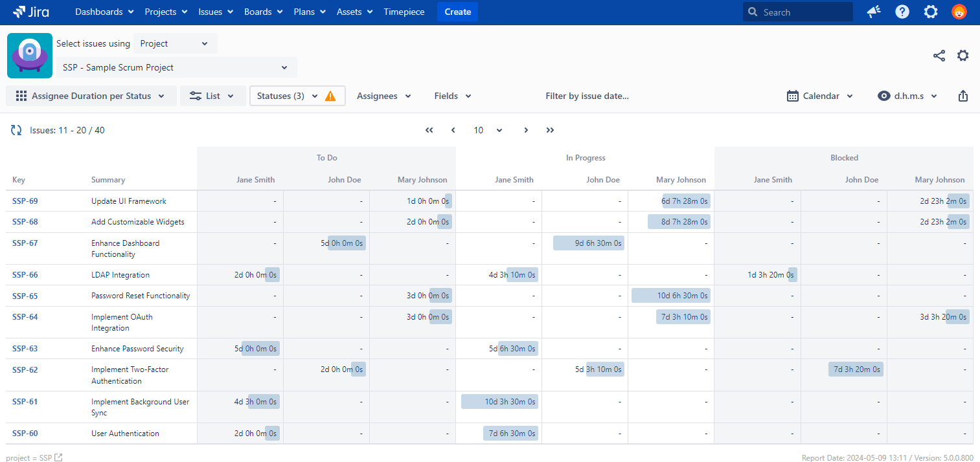
Task: Open the Boards menu
Action: pyautogui.click(x=263, y=12)
